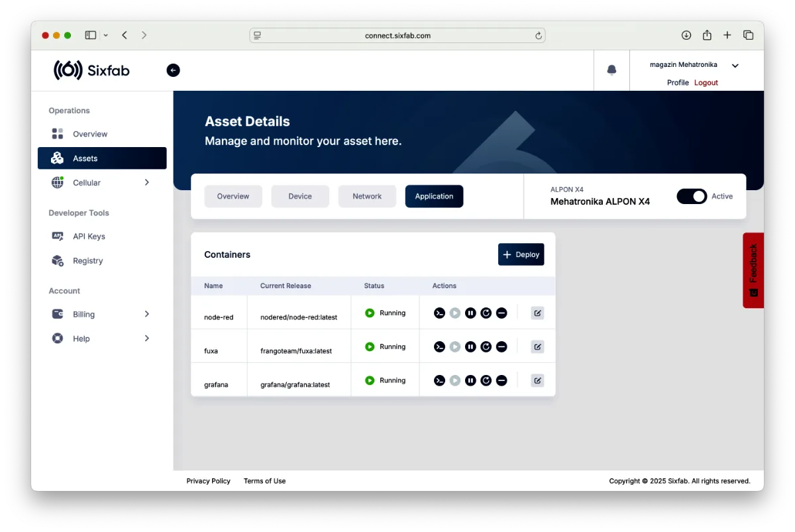Expand the Billing submenu
This screenshot has width=795, height=532.
point(147,314)
